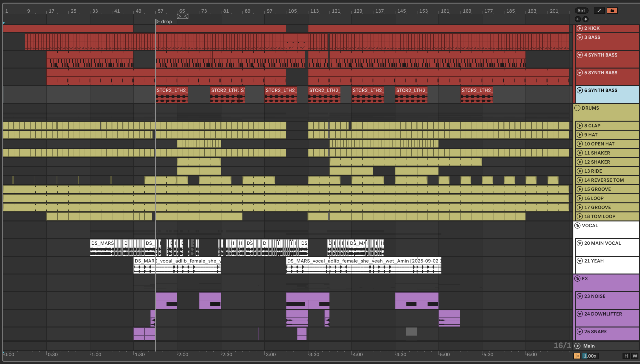Fold the 4 SYNTH BASS track
This screenshot has height=364, width=640.
580,55
